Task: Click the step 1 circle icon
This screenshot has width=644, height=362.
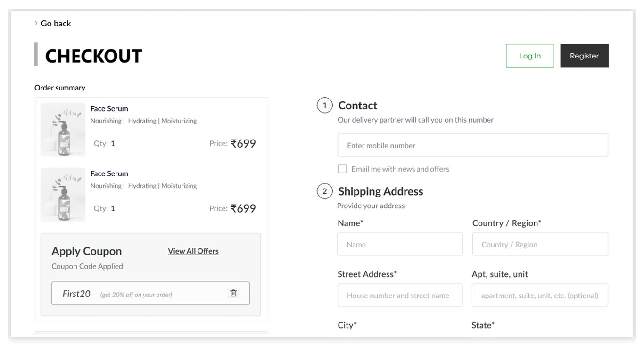Action: pyautogui.click(x=324, y=106)
